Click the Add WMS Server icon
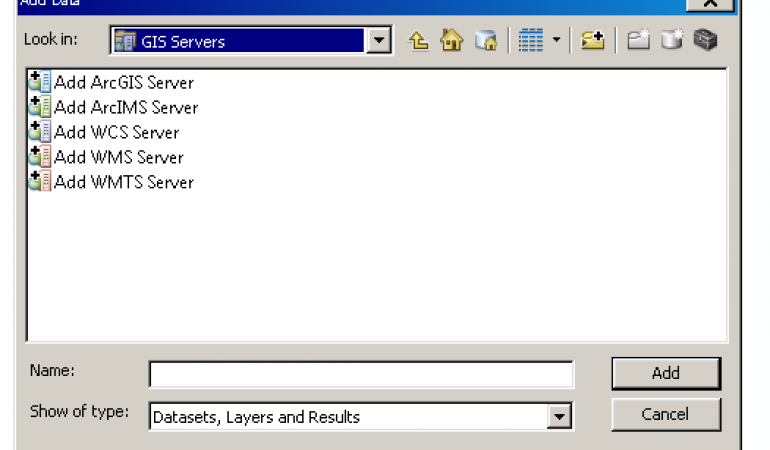770x450 pixels. (40, 157)
